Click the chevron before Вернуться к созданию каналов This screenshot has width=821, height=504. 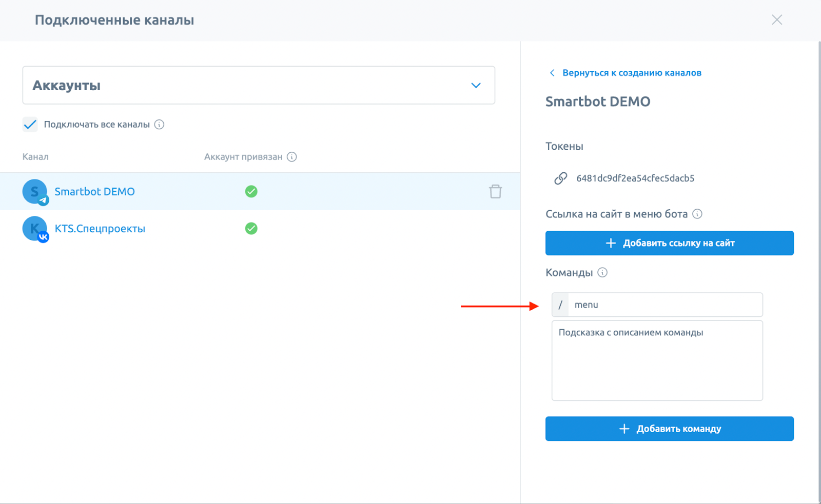(552, 73)
